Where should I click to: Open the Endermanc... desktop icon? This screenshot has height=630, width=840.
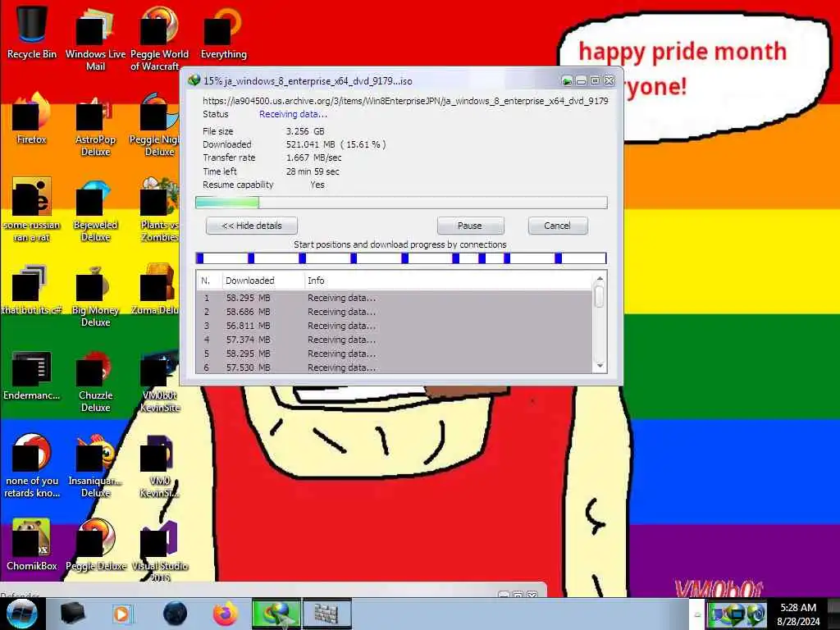(32, 374)
